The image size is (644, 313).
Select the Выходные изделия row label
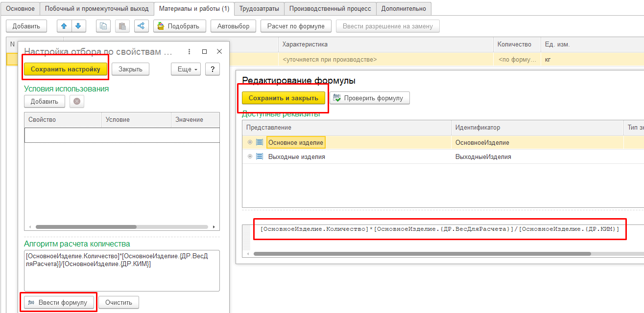point(297,156)
